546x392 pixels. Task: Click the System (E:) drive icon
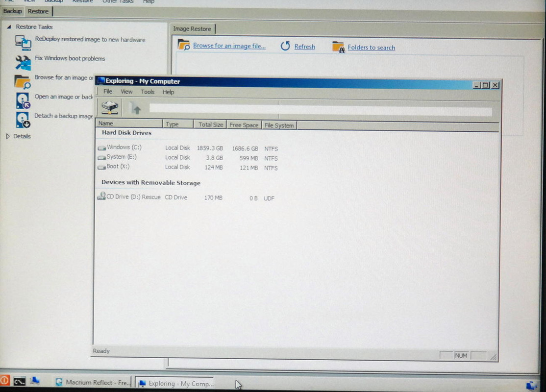coord(101,157)
